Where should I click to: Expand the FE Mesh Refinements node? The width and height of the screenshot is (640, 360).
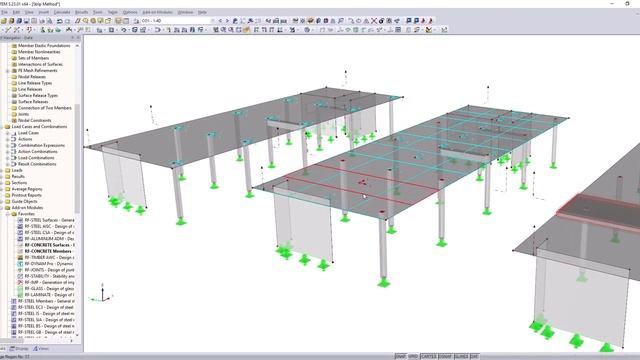[7, 71]
